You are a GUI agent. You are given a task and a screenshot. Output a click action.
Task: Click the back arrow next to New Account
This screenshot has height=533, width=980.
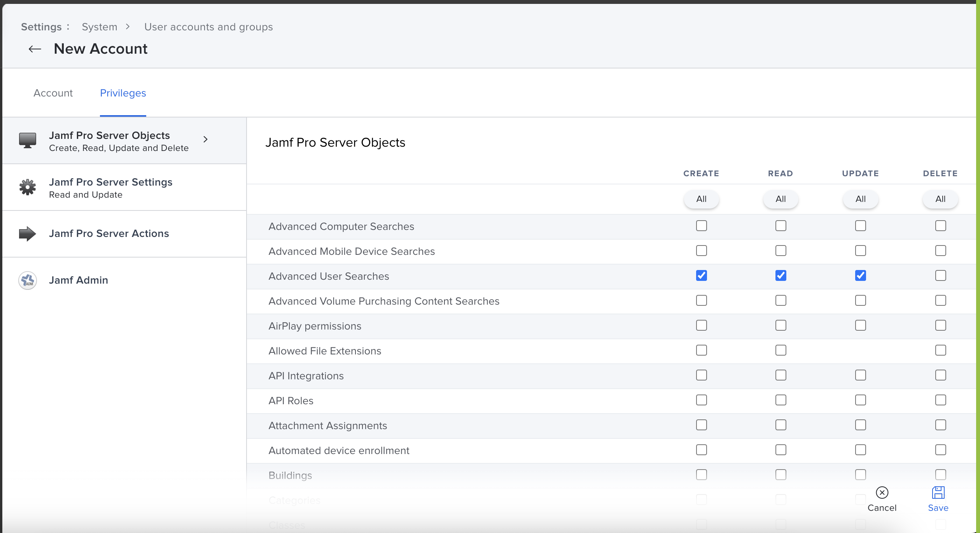(x=35, y=49)
